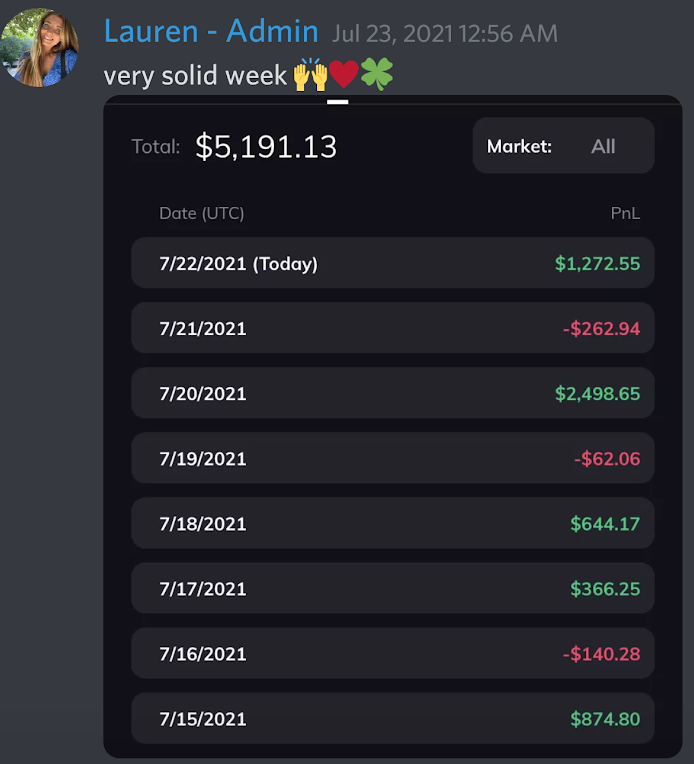Open the Lauren - Admin username link
The image size is (694, 764).
211,32
